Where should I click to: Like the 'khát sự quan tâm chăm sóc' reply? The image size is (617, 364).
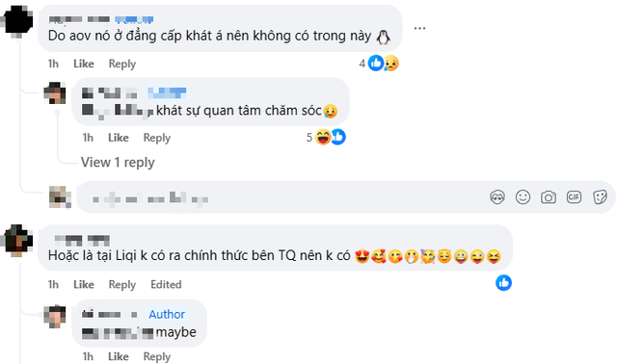[119, 138]
